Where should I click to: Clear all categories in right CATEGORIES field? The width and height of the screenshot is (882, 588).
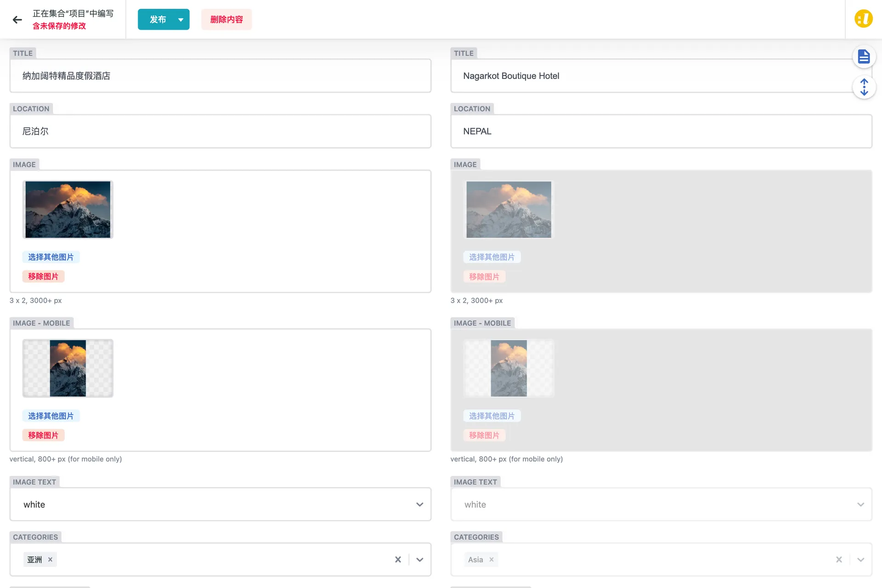click(839, 560)
